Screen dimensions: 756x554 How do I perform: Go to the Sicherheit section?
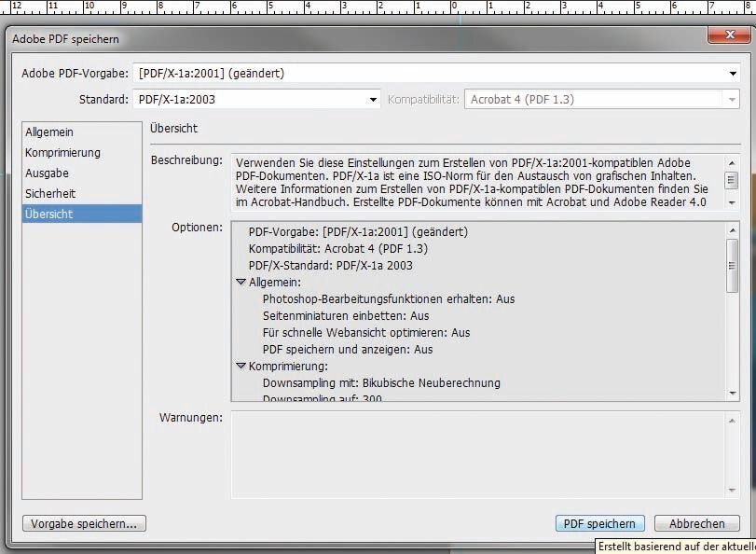(x=50, y=194)
